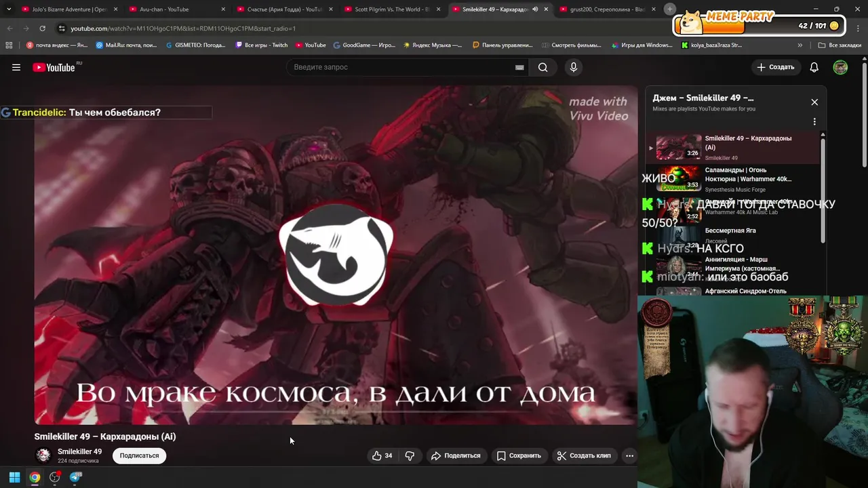The width and height of the screenshot is (868, 488).
Task: Close the Scott Pilgrim tab
Action: pyautogui.click(x=438, y=9)
